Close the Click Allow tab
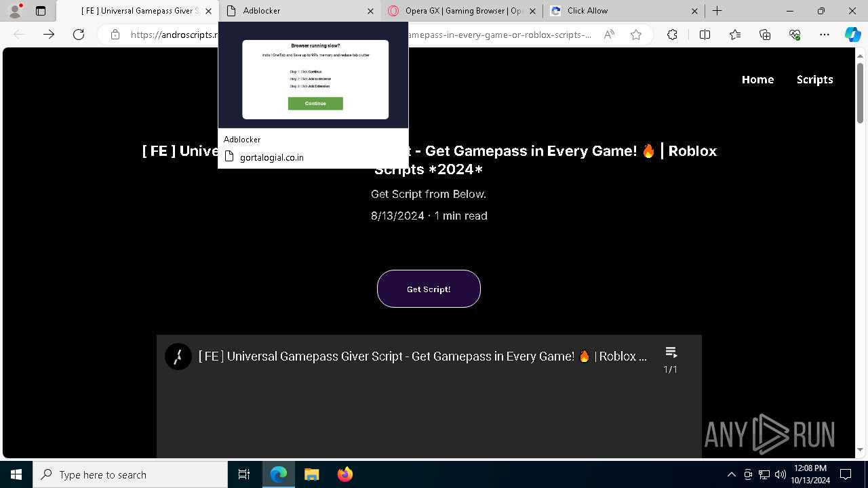 (694, 11)
